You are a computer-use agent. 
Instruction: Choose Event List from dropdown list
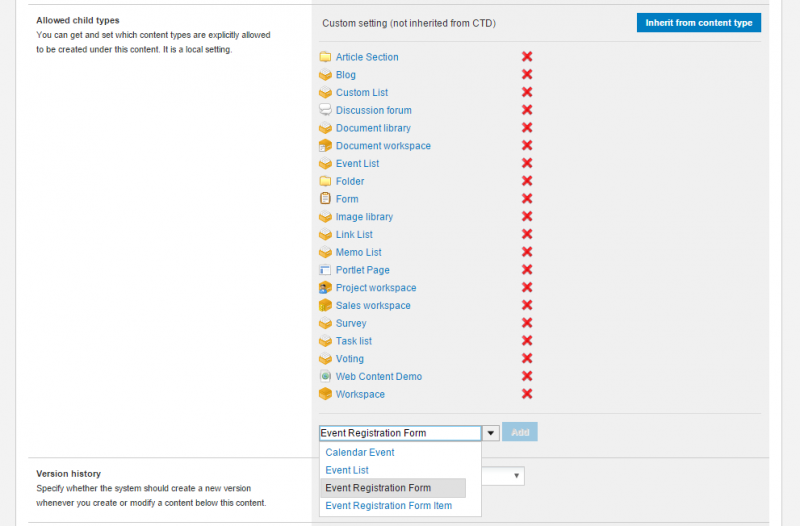[347, 470]
